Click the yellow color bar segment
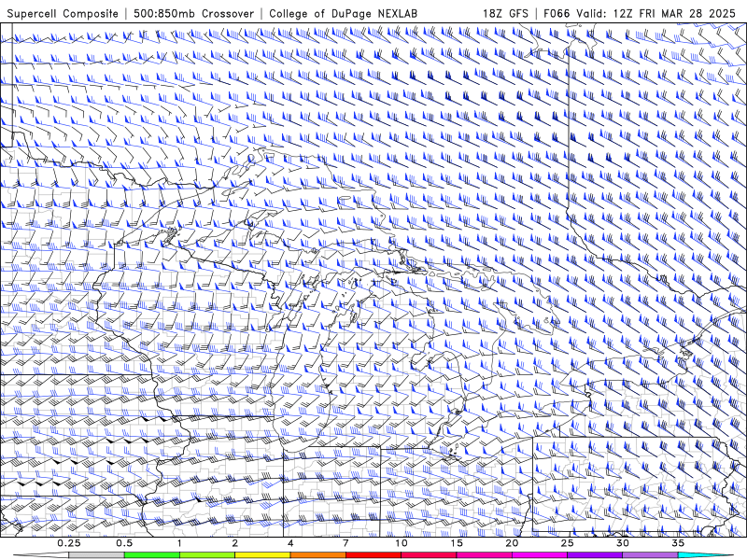The image size is (747, 560). click(x=262, y=555)
